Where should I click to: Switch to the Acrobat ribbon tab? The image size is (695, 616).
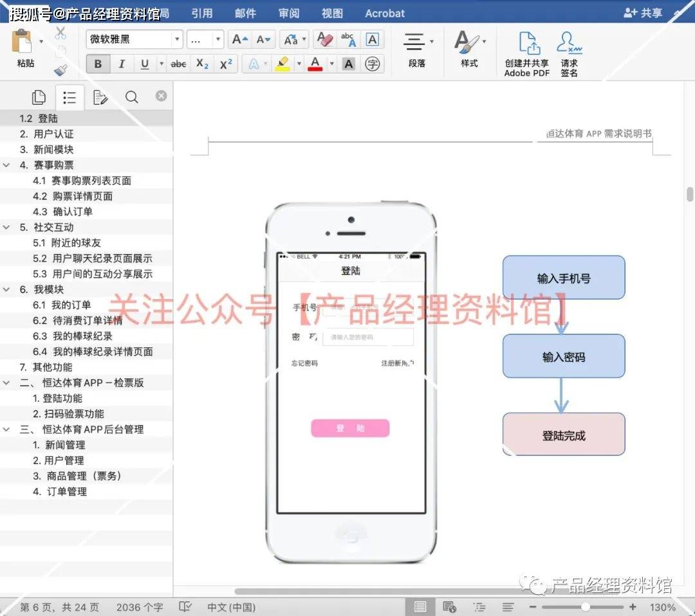(x=384, y=13)
